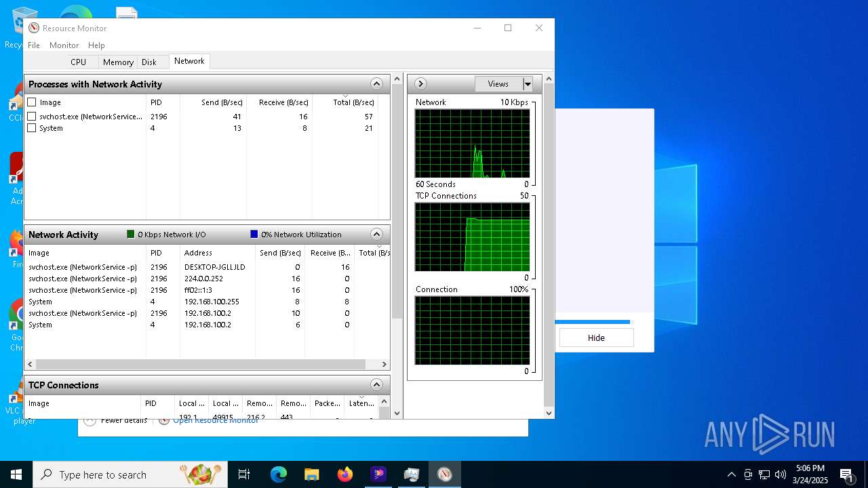Collapse the TCP Connections section
Viewport: 868px width, 488px height.
[376, 385]
